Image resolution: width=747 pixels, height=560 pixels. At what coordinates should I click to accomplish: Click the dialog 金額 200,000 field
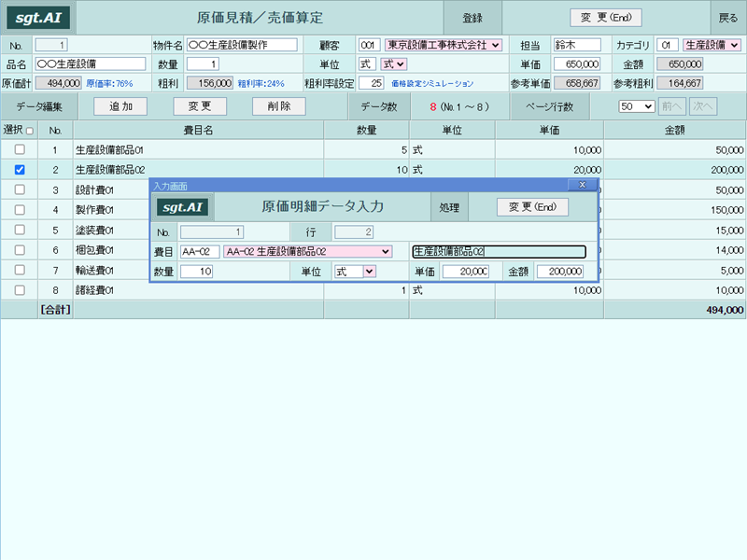pyautogui.click(x=559, y=272)
